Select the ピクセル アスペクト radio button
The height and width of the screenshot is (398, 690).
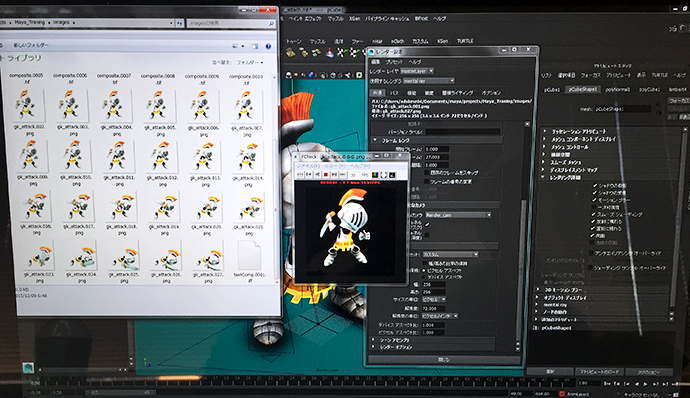click(424, 270)
